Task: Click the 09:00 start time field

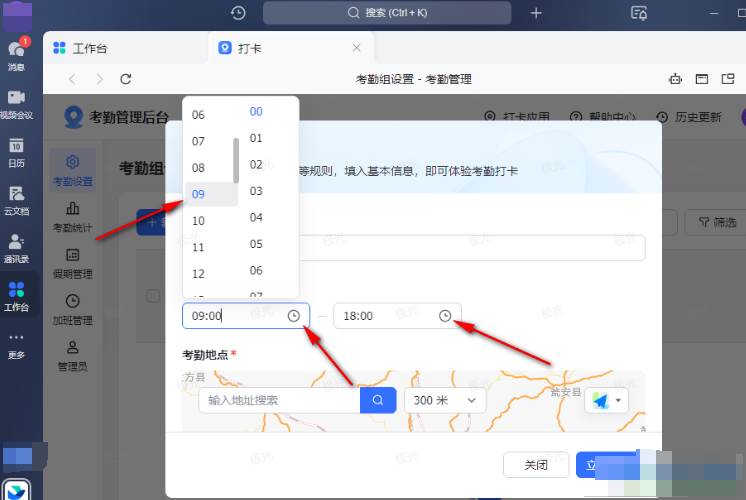Action: point(246,316)
